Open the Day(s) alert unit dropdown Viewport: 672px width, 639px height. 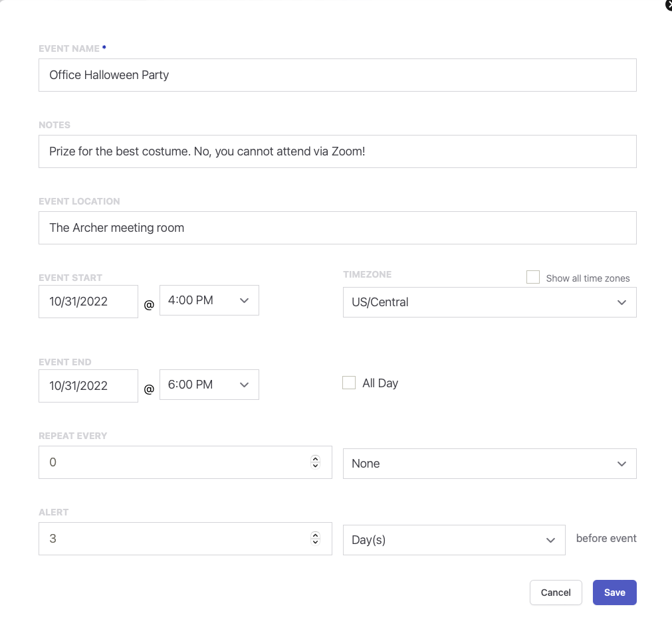453,540
